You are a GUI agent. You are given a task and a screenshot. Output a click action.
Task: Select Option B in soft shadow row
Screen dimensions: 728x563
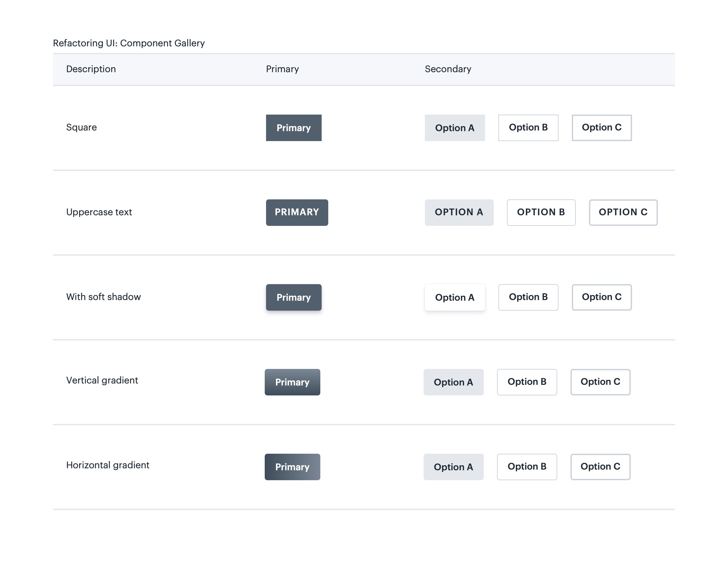(528, 297)
